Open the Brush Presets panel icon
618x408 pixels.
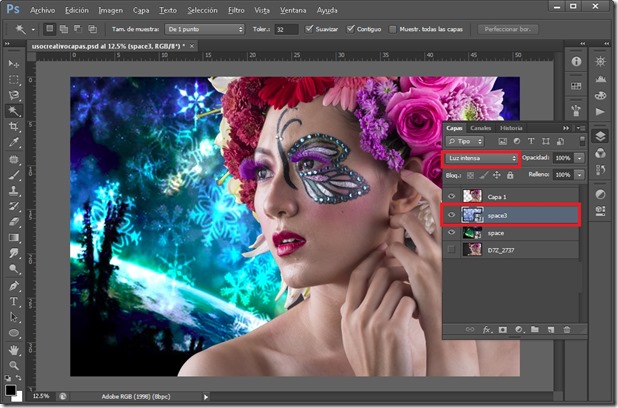[576, 112]
